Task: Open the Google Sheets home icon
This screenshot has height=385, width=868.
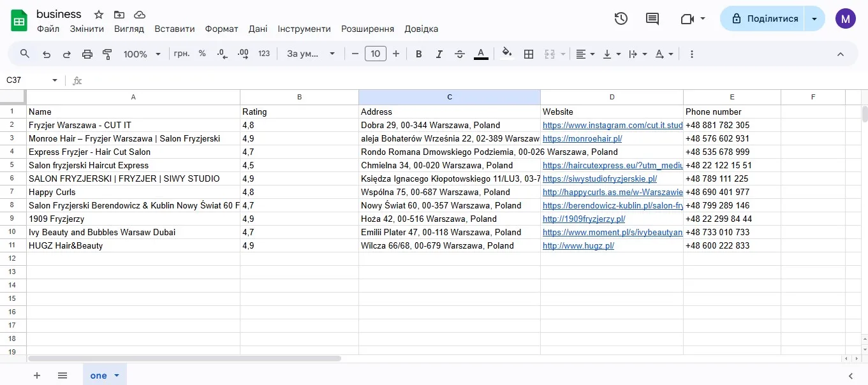Action: (19, 20)
